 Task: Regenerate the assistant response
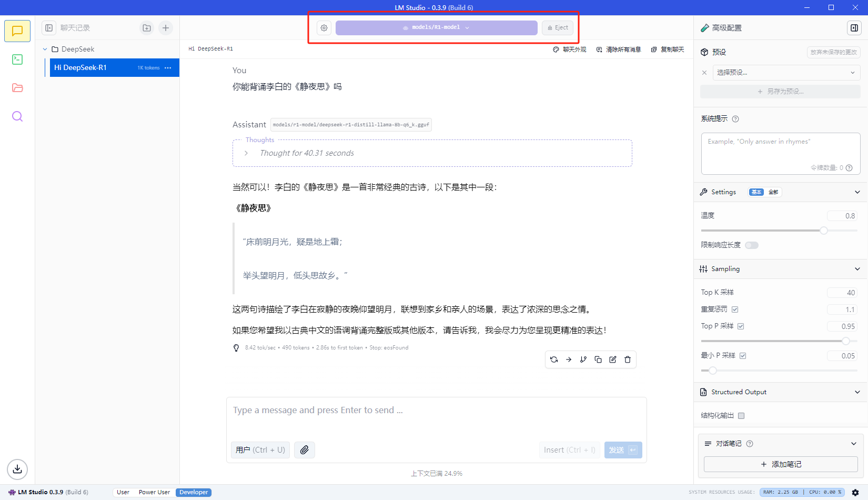coord(554,359)
